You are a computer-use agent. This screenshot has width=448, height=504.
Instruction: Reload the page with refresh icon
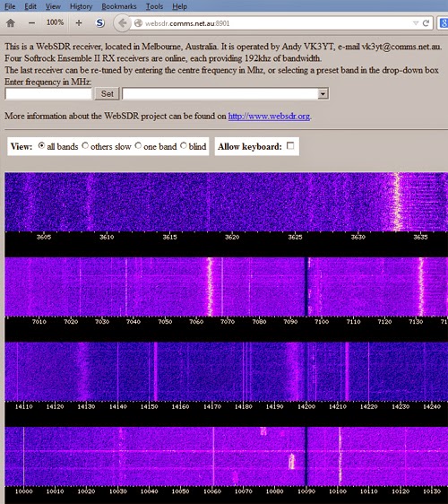pyautogui.click(x=426, y=23)
